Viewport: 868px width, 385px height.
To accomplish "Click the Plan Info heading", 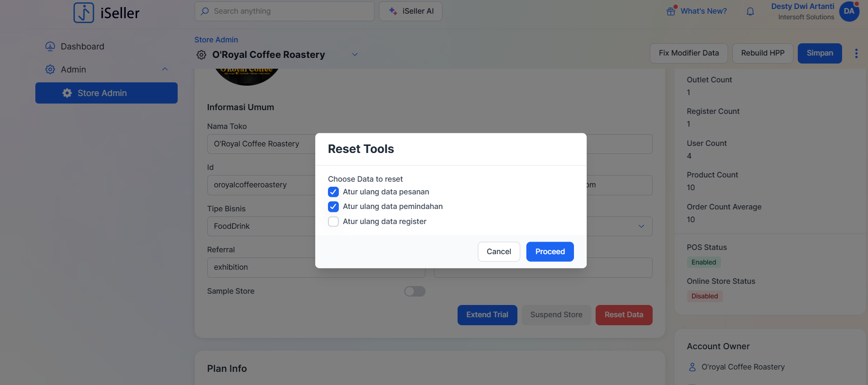I will [x=227, y=369].
